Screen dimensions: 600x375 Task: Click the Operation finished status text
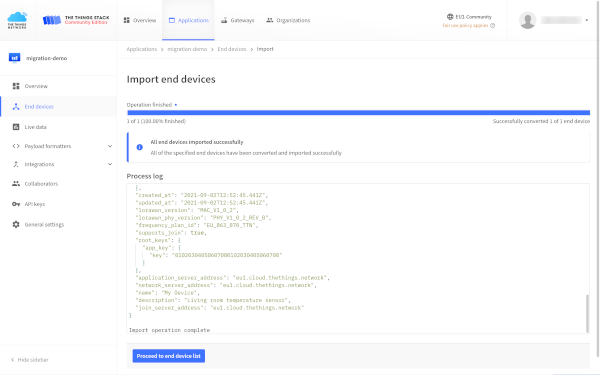149,105
